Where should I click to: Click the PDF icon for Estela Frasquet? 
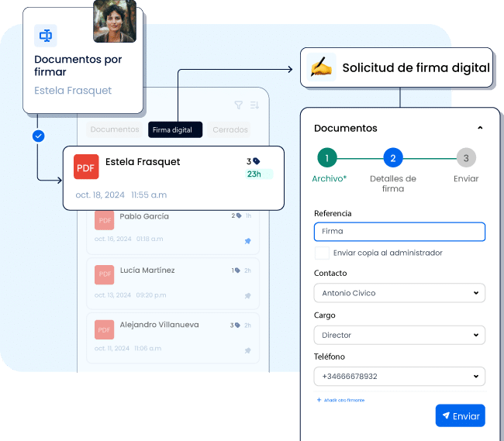click(x=86, y=167)
